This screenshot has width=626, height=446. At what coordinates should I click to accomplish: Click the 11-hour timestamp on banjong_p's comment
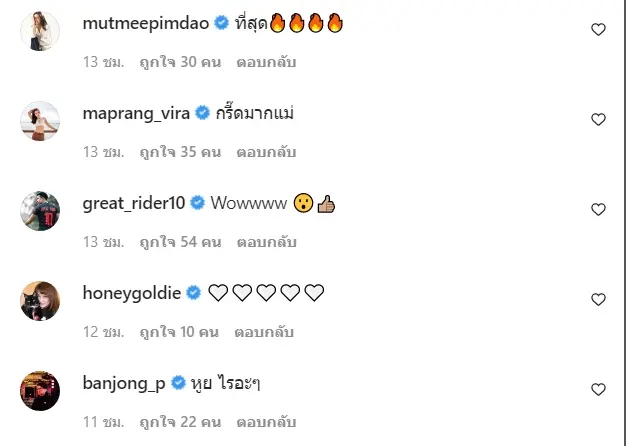pos(103,422)
